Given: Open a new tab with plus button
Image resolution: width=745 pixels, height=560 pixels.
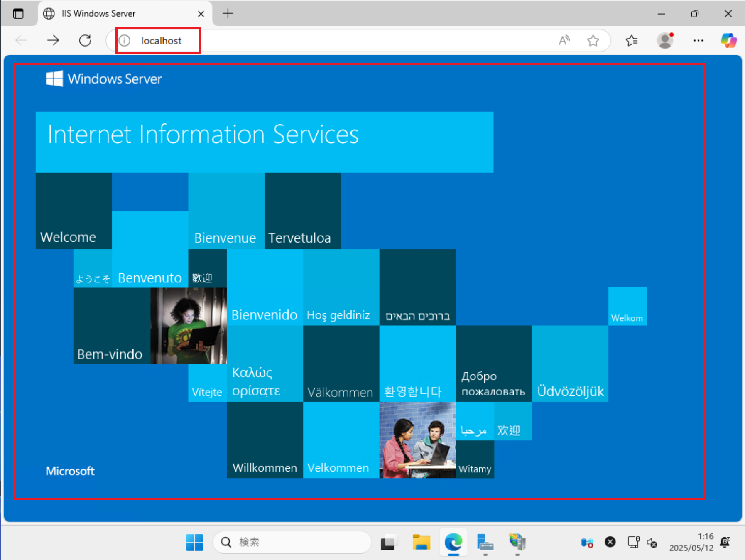Looking at the screenshot, I should pyautogui.click(x=228, y=14).
